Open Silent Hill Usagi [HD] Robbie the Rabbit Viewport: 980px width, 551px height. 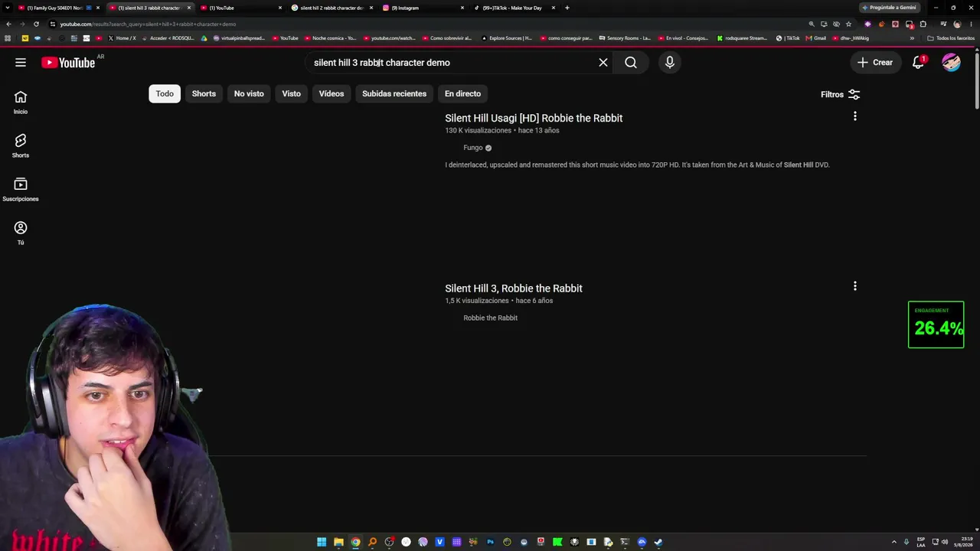coord(534,118)
